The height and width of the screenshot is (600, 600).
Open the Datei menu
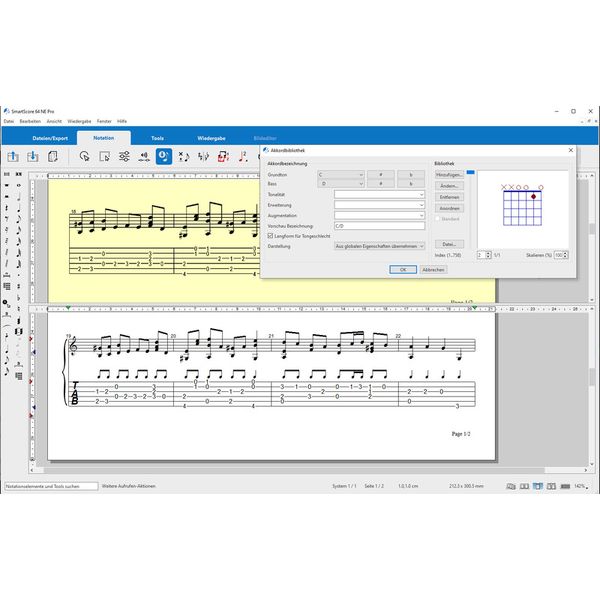coord(9,121)
